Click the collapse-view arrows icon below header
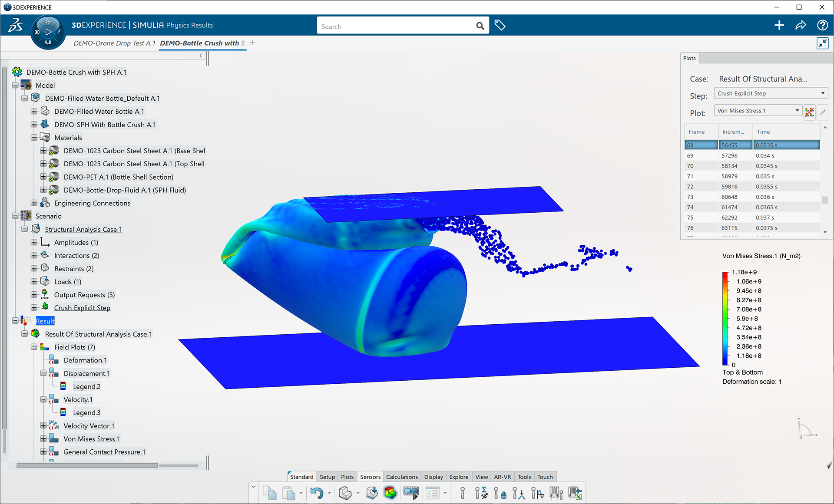 click(x=823, y=43)
